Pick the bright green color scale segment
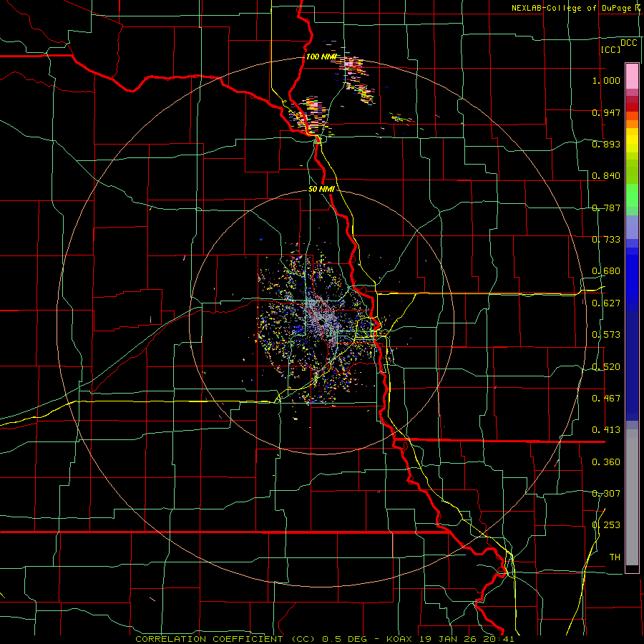The image size is (644, 644). tap(632, 195)
